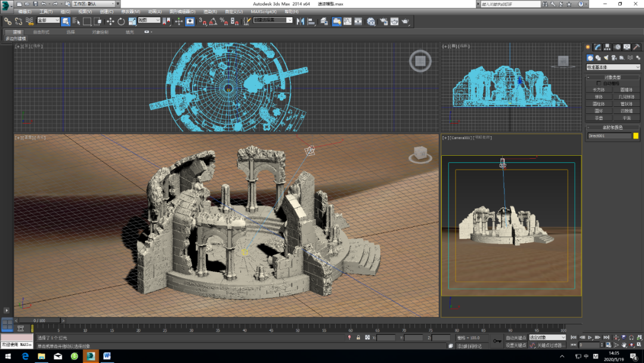Toggle Angle Snap on the toolbar

coord(213,21)
